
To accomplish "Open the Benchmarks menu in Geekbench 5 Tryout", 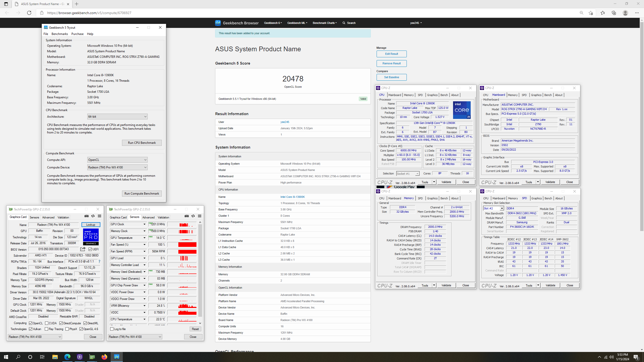I will pos(60,34).
